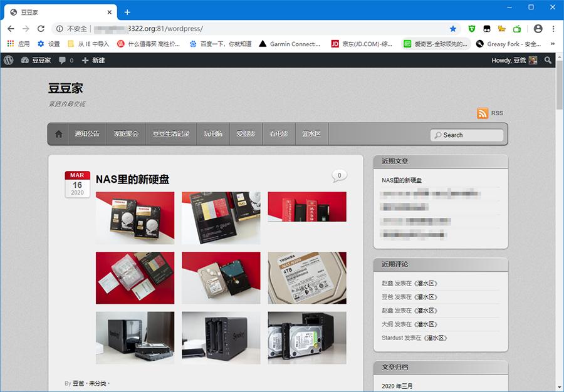Click the bookmark star in the address bar
564x392 pixels.
453,28
